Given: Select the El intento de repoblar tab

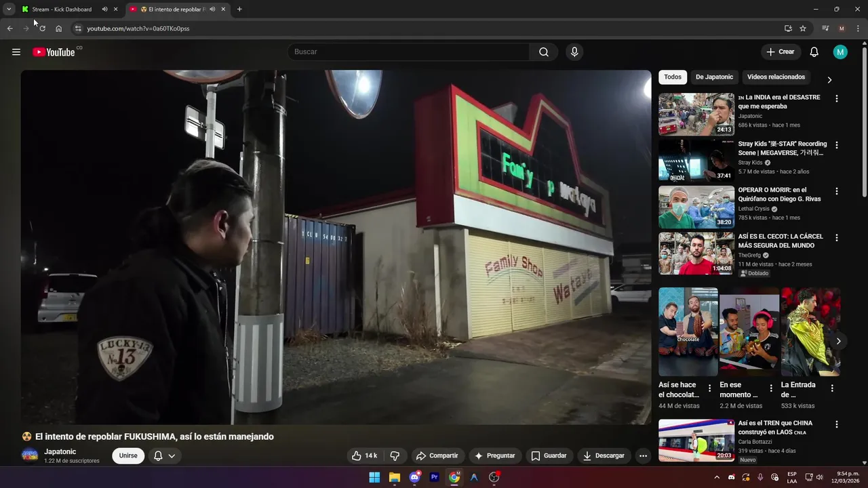Looking at the screenshot, I should click(x=177, y=9).
